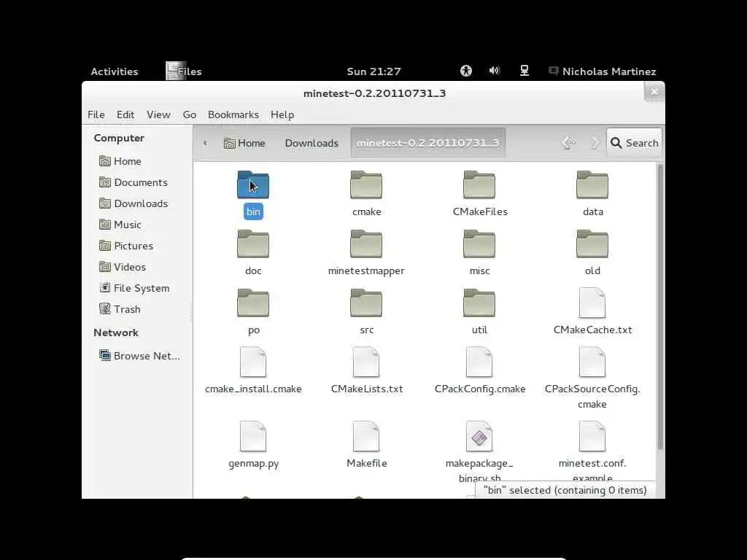The image size is (747, 560).
Task: Select the CMakeLists.txt file icon
Action: [366, 362]
